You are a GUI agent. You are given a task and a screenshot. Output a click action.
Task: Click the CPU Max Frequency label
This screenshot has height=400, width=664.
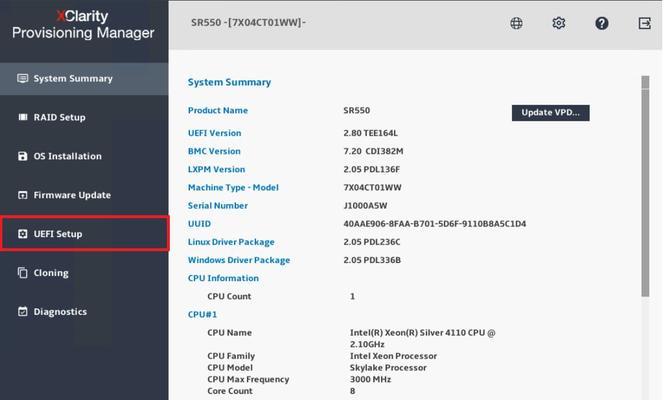(x=248, y=379)
